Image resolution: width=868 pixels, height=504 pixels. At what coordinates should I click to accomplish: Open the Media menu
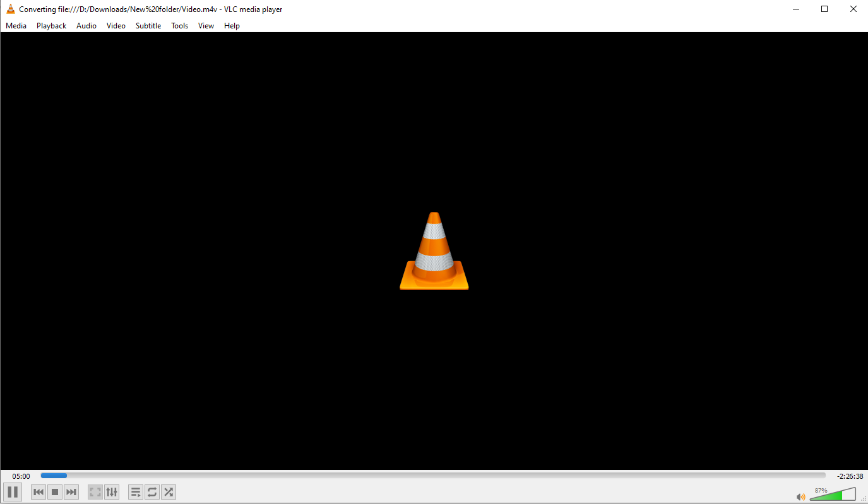[x=16, y=26]
